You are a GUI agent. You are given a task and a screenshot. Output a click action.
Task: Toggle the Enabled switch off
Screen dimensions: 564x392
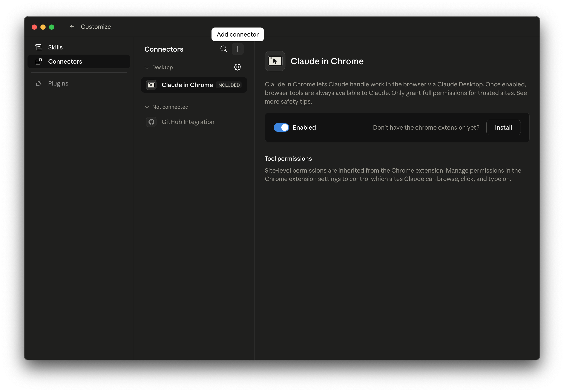tap(281, 127)
